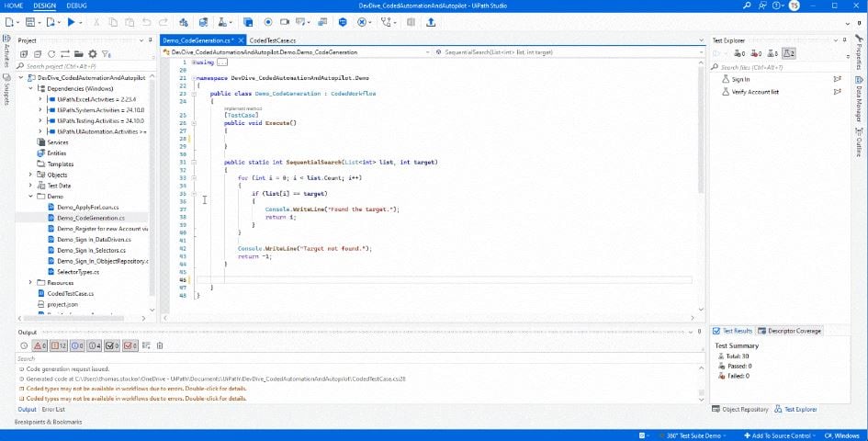
Task: Expand the Resources folder
Action: click(30, 283)
